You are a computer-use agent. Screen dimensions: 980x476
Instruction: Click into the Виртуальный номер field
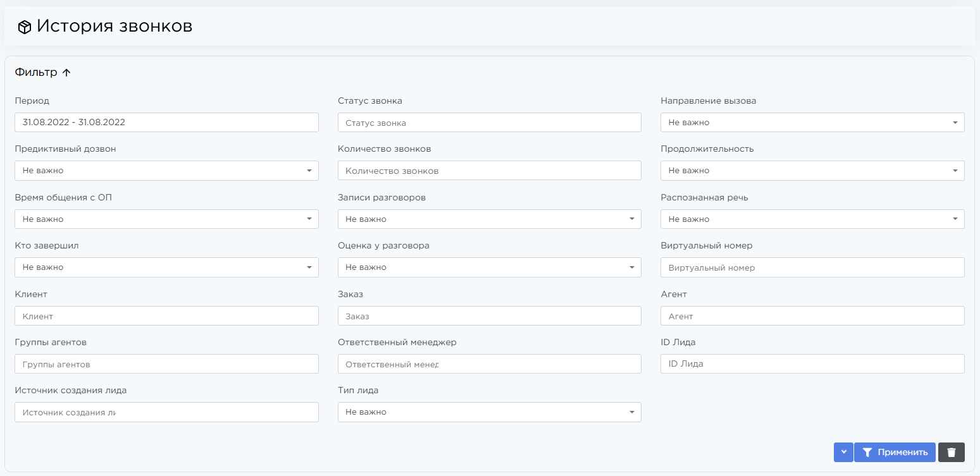point(812,267)
